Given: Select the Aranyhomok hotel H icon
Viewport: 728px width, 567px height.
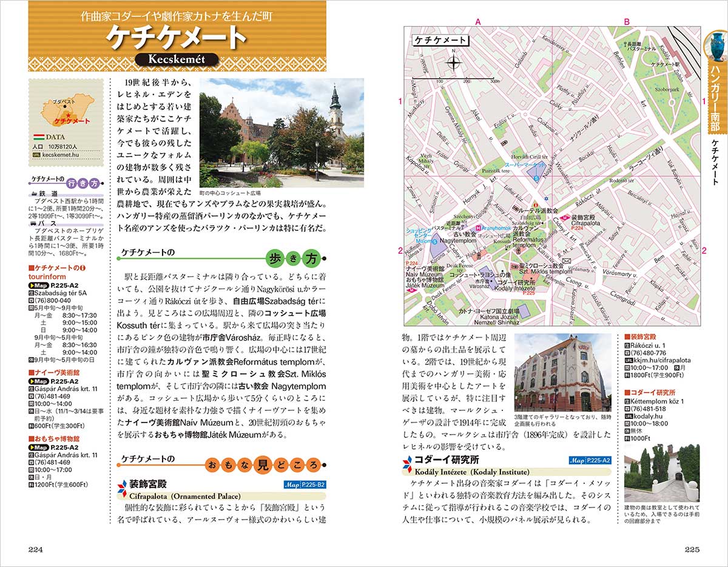Looking at the screenshot, I should (x=479, y=228).
